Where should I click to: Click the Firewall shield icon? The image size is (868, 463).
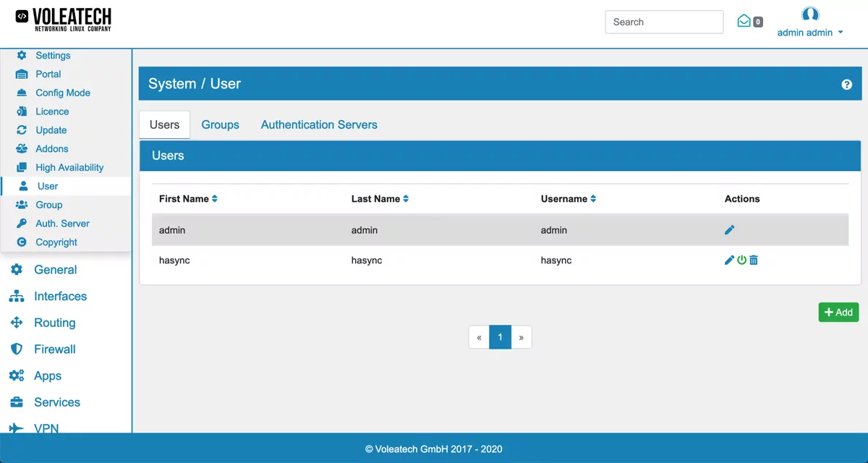coord(17,349)
